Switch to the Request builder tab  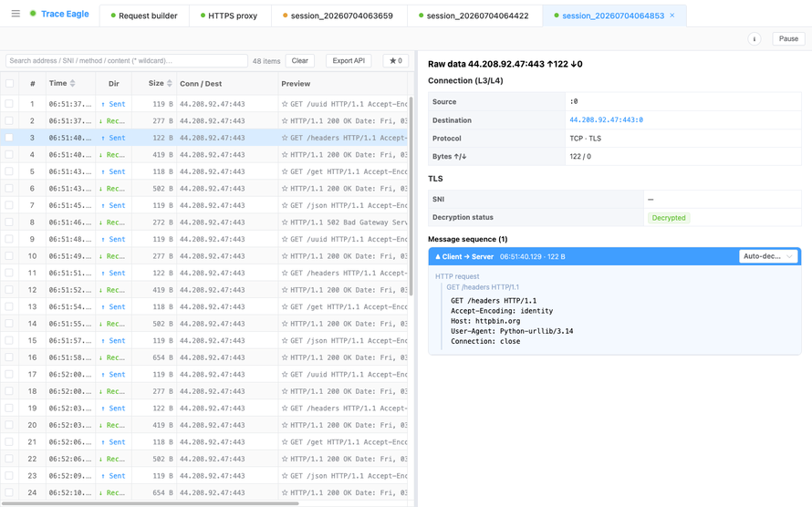[144, 16]
